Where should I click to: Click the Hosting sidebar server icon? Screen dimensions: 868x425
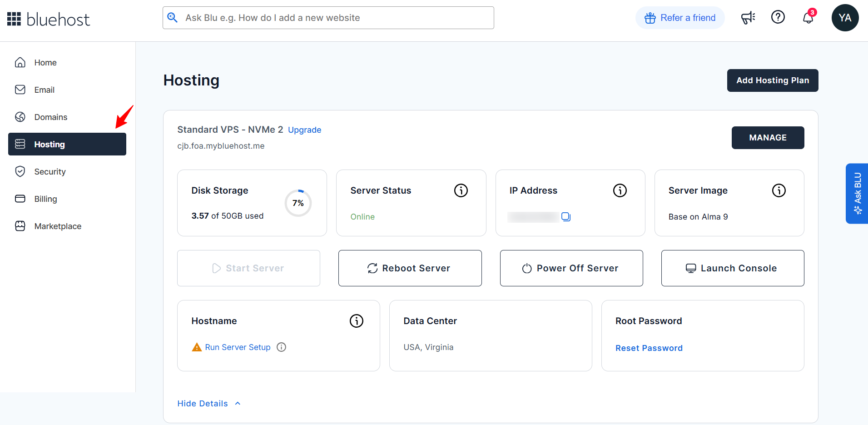tap(20, 144)
